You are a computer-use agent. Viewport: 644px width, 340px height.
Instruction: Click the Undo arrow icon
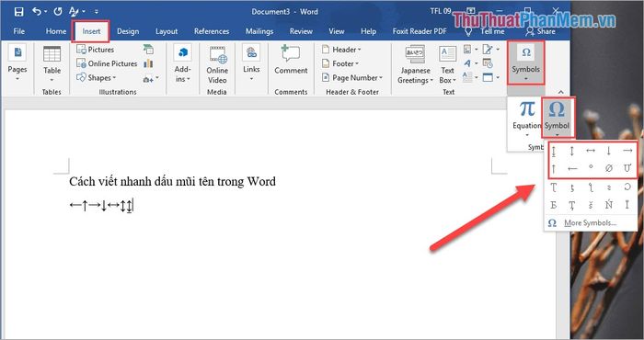pyautogui.click(x=37, y=11)
